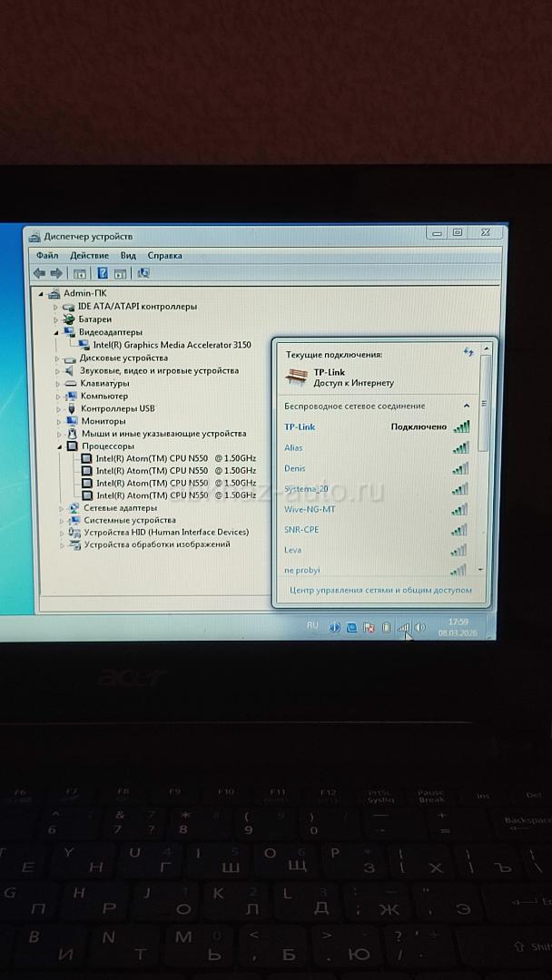
Task: Click the network list vertical scrollbar thumb
Action: pyautogui.click(x=484, y=399)
